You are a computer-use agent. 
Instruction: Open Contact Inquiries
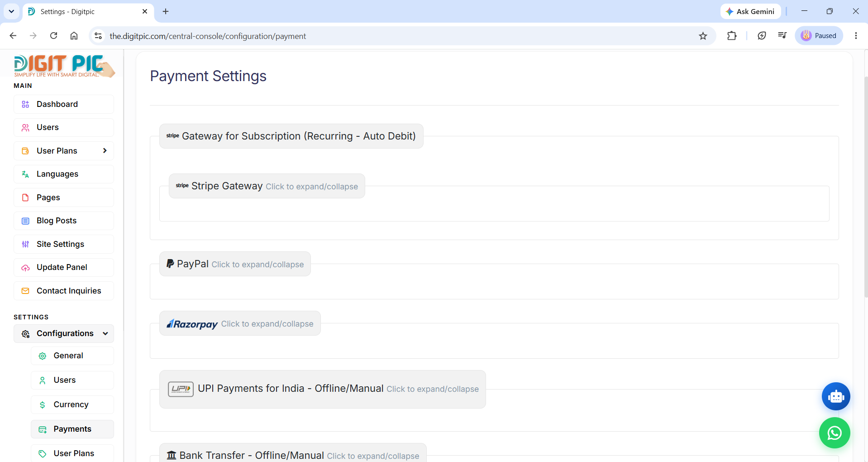pyautogui.click(x=64, y=291)
